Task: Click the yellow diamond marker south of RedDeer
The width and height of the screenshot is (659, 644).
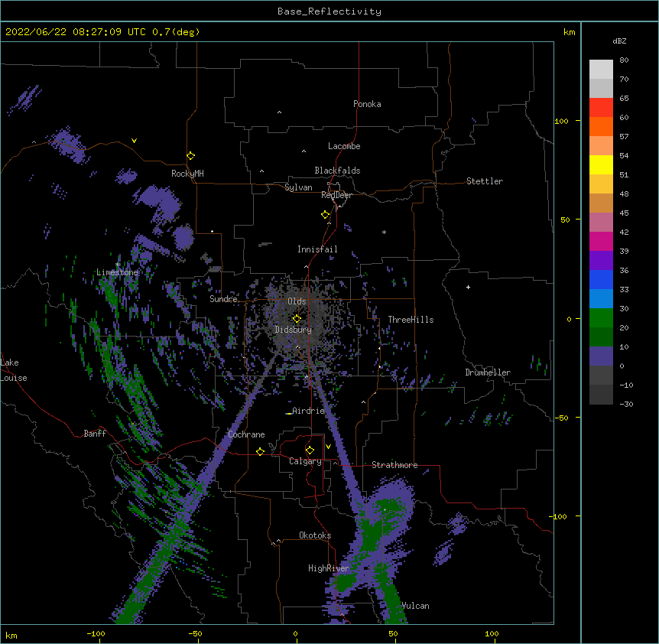Action: pos(325,214)
